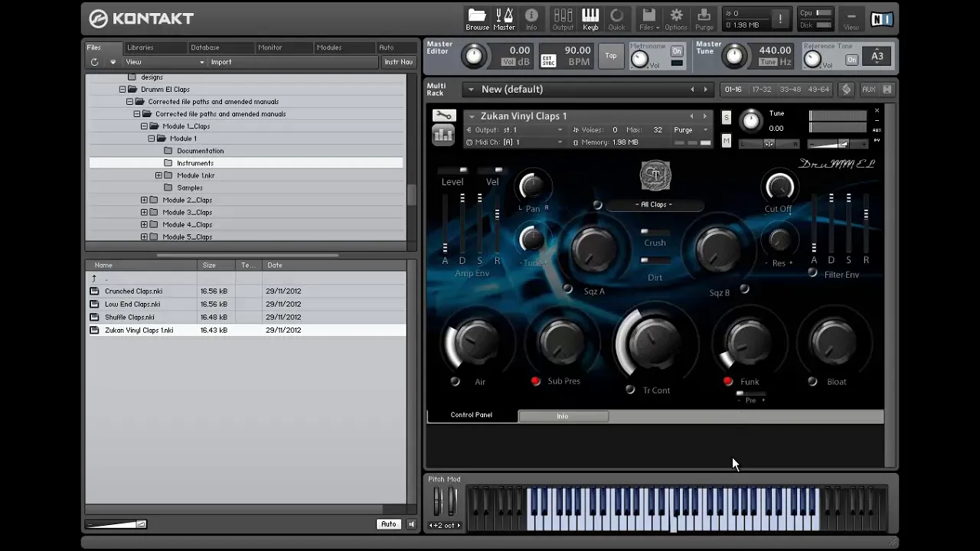Adjust the browser preview volume slider
Image resolution: width=980 pixels, height=551 pixels.
click(x=116, y=524)
